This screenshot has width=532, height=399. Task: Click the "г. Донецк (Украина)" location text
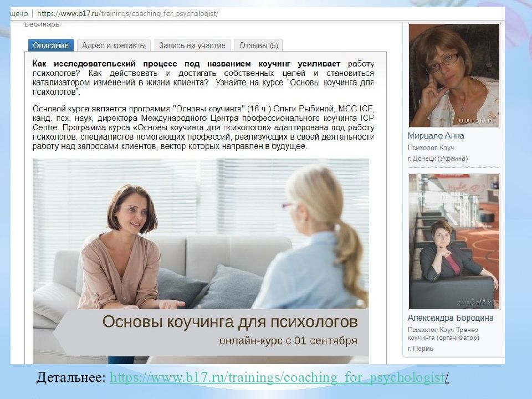point(439,157)
